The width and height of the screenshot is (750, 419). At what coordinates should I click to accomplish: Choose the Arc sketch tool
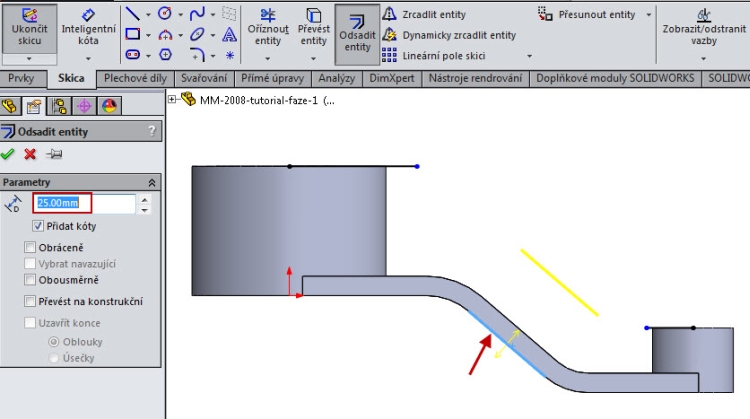[x=165, y=34]
